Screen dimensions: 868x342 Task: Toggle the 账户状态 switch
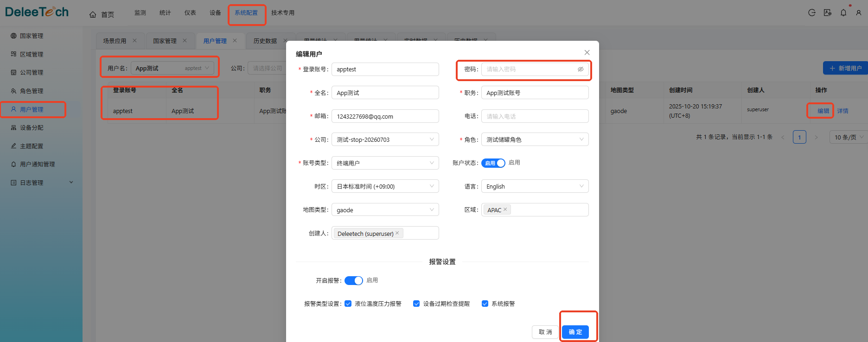click(x=493, y=163)
